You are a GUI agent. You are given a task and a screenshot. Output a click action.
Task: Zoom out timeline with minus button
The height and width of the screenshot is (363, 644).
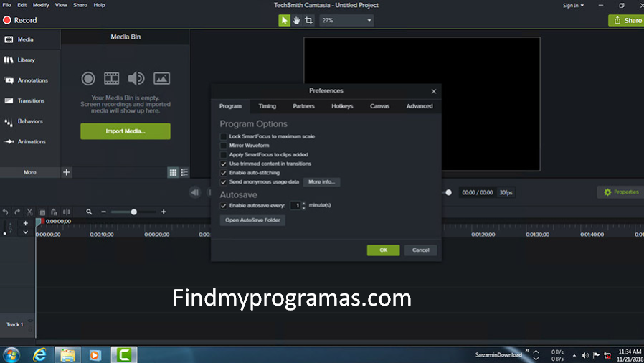coord(103,212)
